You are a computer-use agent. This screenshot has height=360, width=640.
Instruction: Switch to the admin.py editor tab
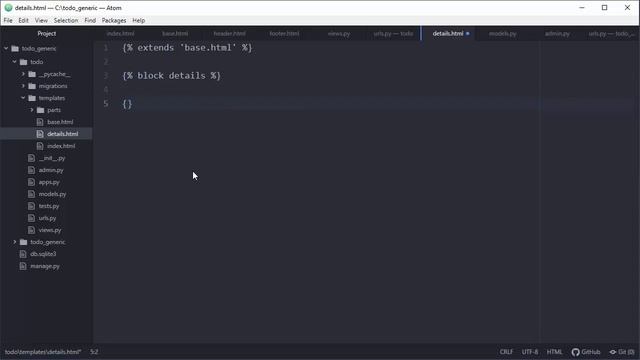[x=557, y=33]
